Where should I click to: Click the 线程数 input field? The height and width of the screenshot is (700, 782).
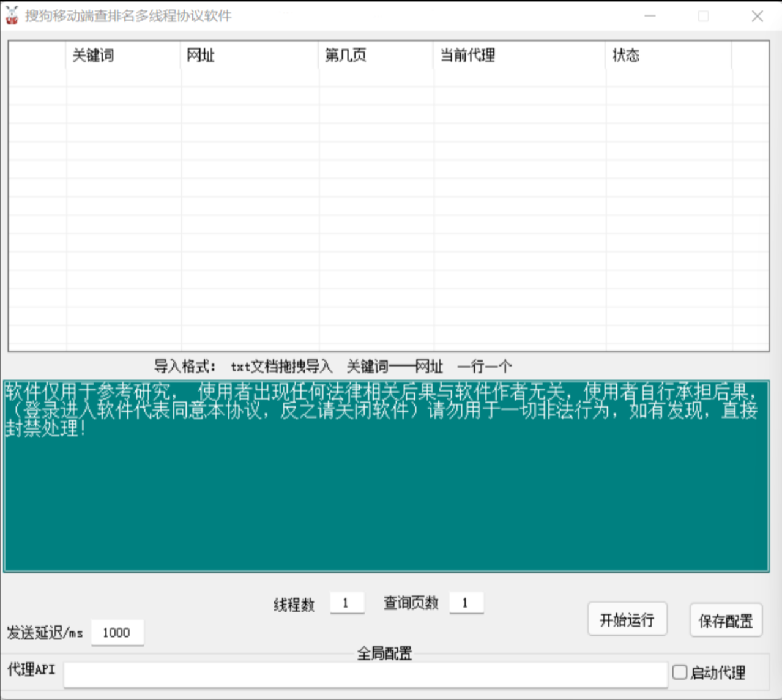coord(347,603)
